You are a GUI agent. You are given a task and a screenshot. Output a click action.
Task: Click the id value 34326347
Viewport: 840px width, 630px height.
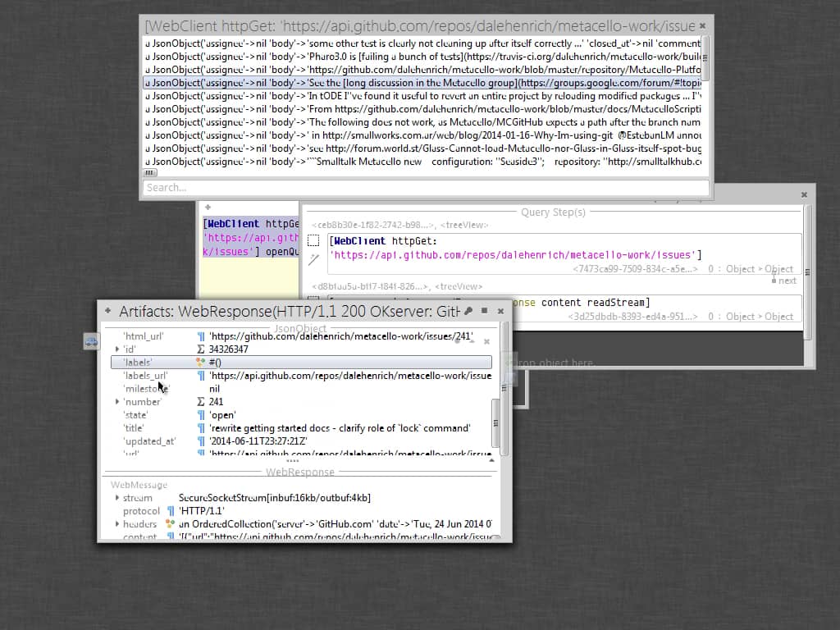228,349
